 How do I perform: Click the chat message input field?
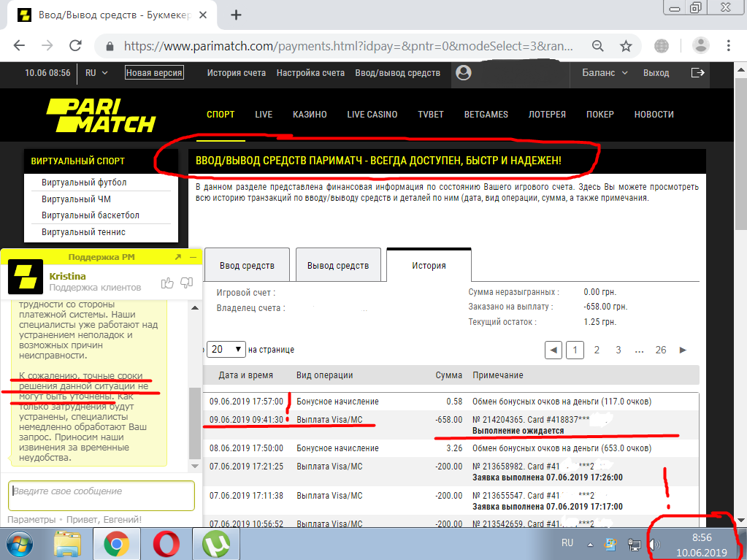[x=101, y=495]
